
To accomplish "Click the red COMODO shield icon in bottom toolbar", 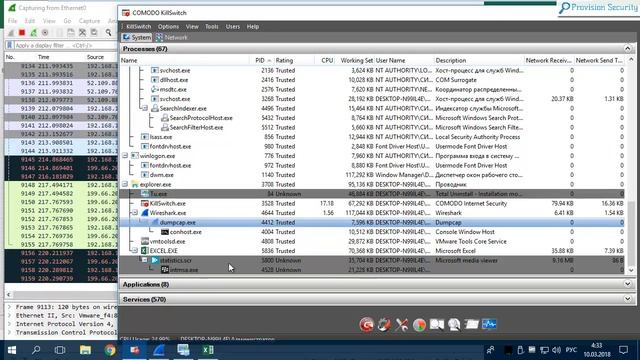I will [367, 324].
